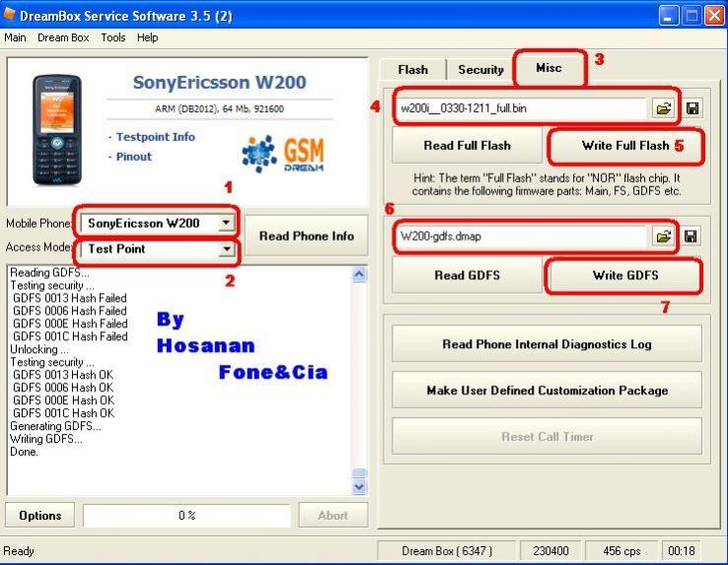Expand the Access Mode dropdown arrow
Viewport: 728px width, 565px height.
(226, 248)
